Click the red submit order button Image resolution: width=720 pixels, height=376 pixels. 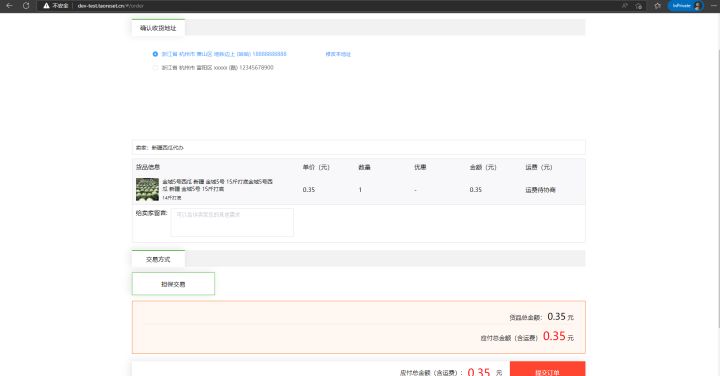[x=547, y=369]
